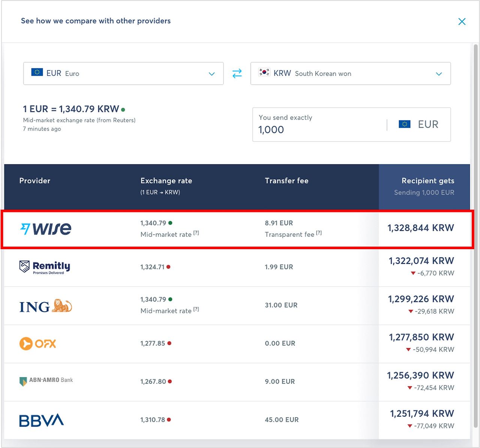Click the 'Sending 1,000 EUR' subheader

[x=424, y=192]
